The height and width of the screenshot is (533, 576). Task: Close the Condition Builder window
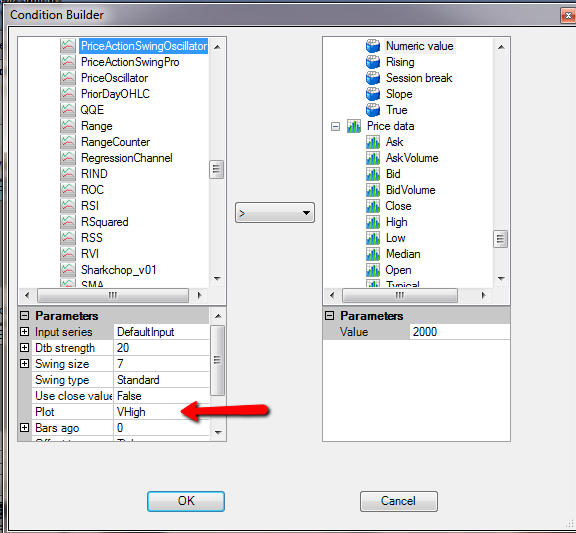tap(568, 15)
